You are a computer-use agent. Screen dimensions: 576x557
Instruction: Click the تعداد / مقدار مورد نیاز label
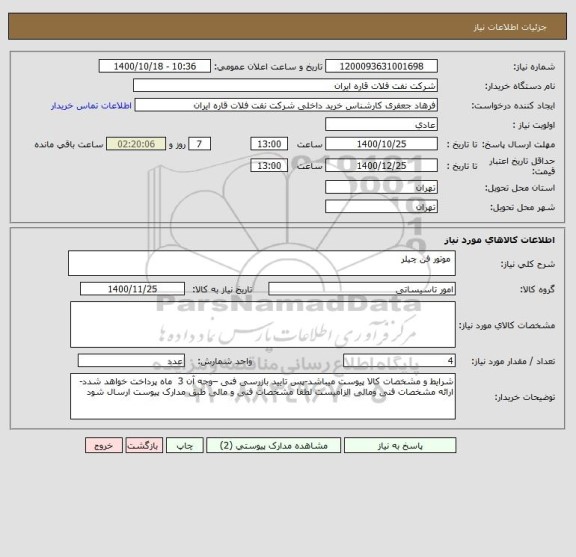click(513, 362)
